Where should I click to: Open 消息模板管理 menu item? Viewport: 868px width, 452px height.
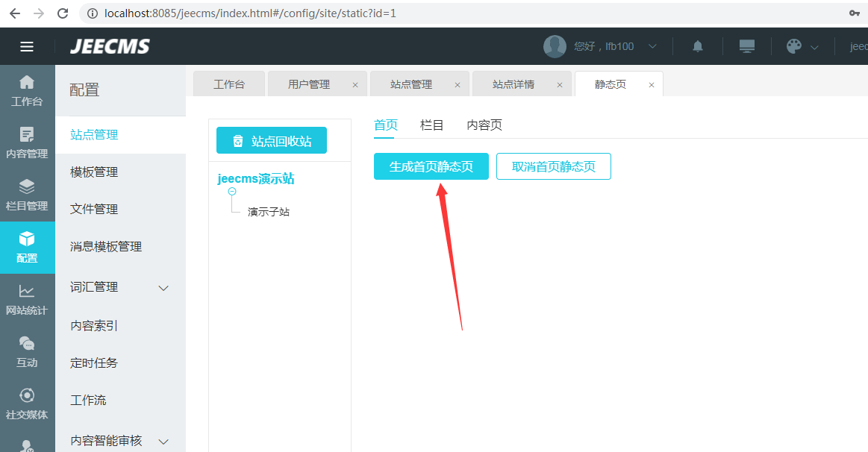121,247
